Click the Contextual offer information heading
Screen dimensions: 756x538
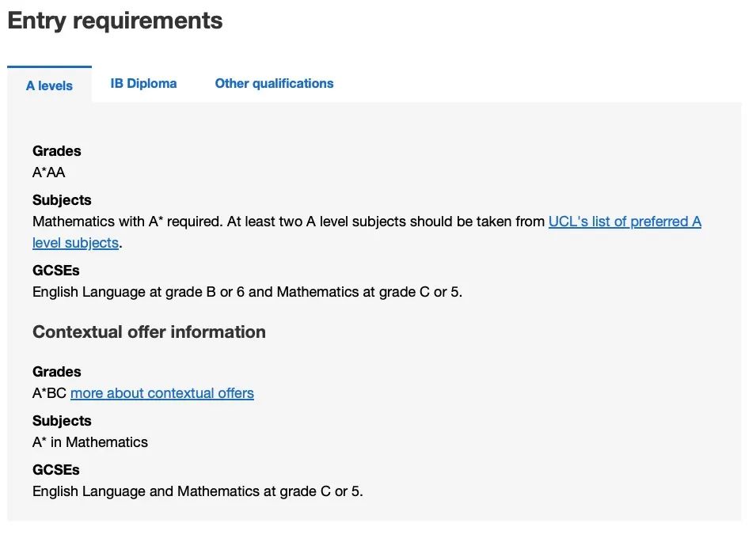click(x=149, y=332)
